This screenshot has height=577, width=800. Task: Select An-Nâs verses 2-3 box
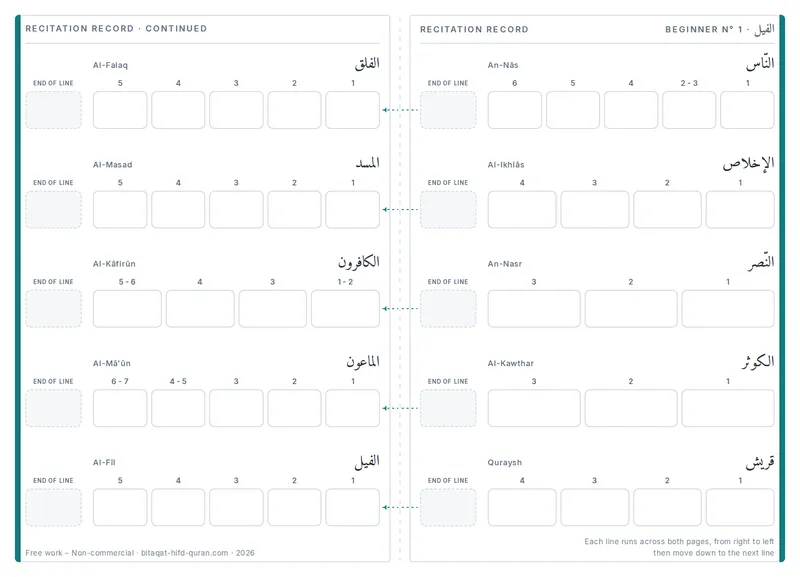(x=689, y=110)
